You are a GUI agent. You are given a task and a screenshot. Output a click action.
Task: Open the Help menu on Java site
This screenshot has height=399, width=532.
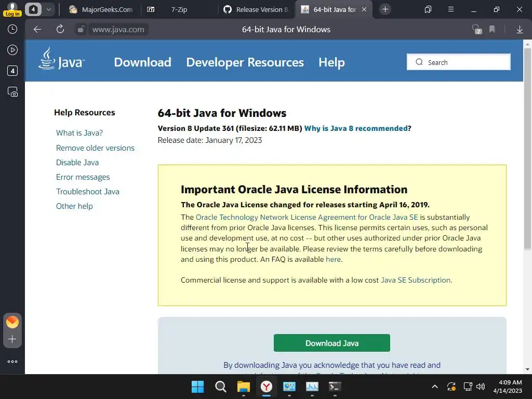pyautogui.click(x=331, y=62)
